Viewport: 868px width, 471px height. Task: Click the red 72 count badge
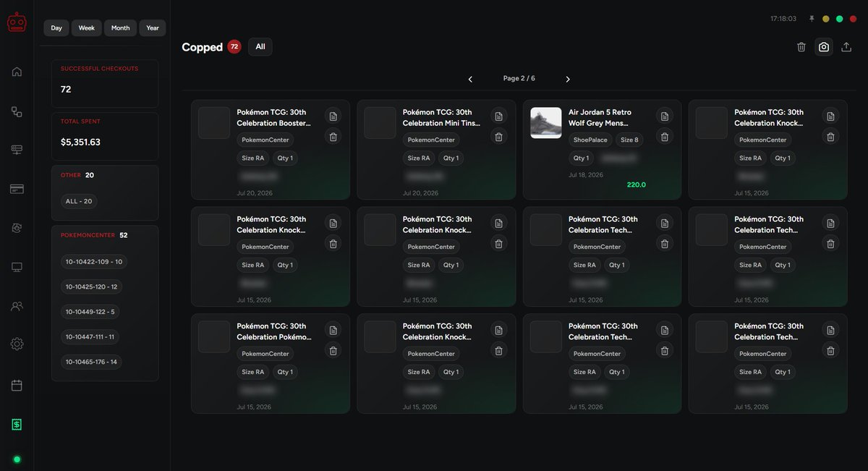(x=234, y=47)
